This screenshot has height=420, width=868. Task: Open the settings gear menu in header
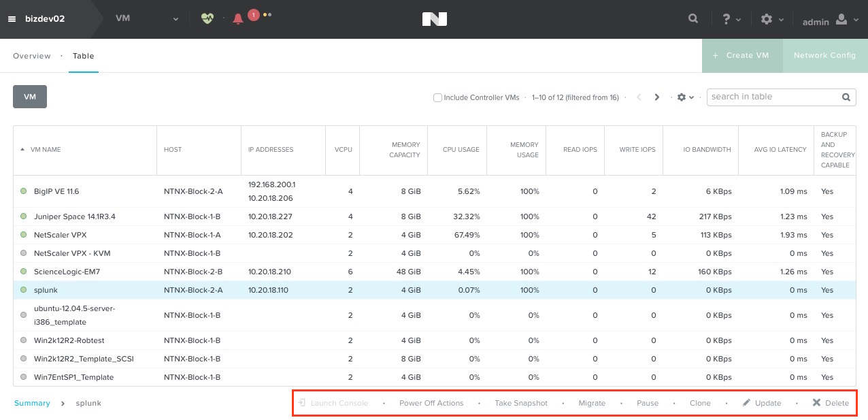(772, 19)
